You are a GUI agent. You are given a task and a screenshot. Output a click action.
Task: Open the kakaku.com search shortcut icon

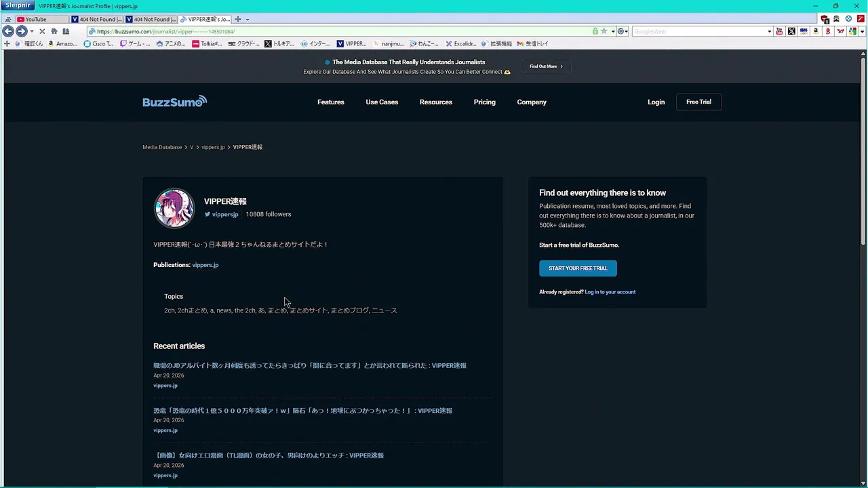point(804,31)
